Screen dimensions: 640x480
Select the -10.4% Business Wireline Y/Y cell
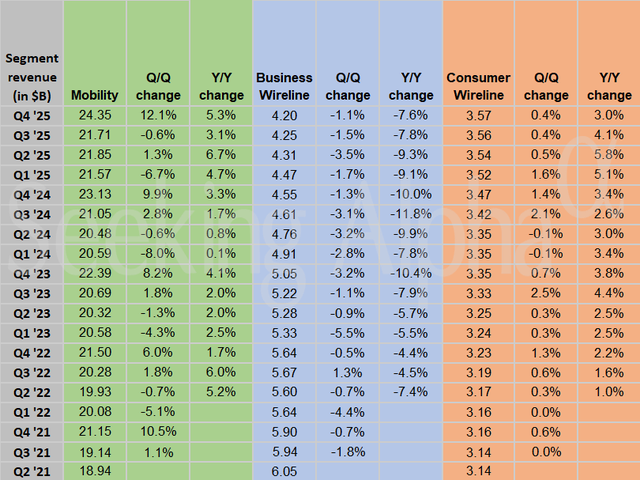pyautogui.click(x=410, y=272)
